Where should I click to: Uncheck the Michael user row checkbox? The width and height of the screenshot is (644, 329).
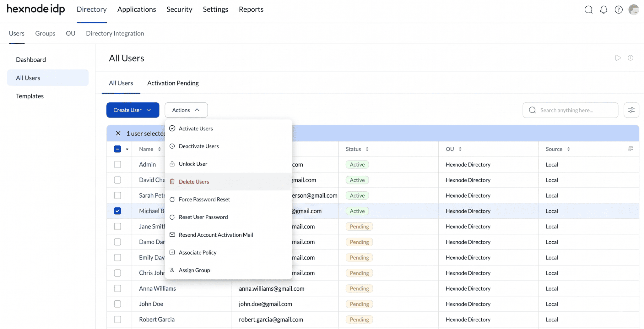(x=117, y=211)
